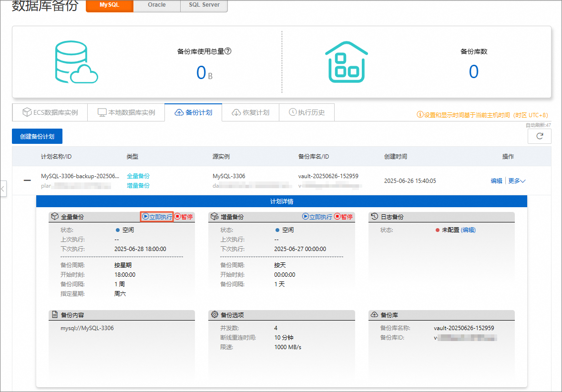Click the 增量备份 type link

point(138,185)
